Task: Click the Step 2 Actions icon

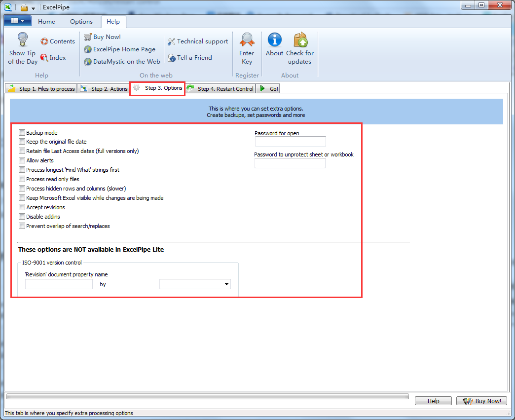Action: (x=84, y=88)
